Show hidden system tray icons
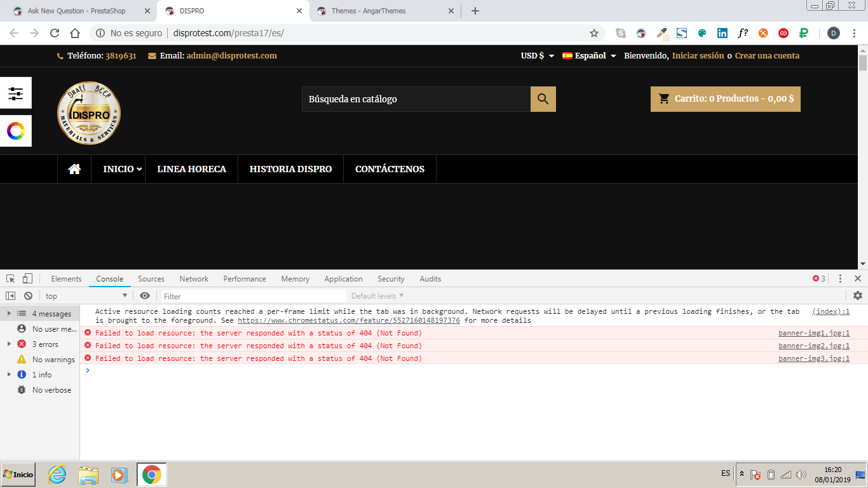This screenshot has width=868, height=488. [x=742, y=474]
